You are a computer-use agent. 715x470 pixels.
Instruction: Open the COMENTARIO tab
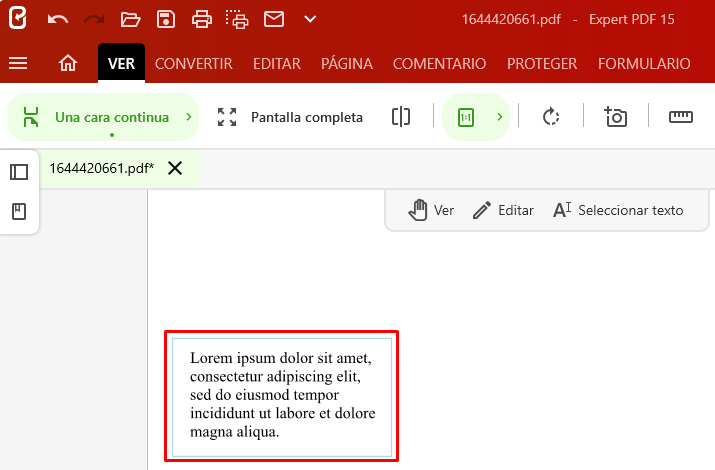tap(440, 64)
